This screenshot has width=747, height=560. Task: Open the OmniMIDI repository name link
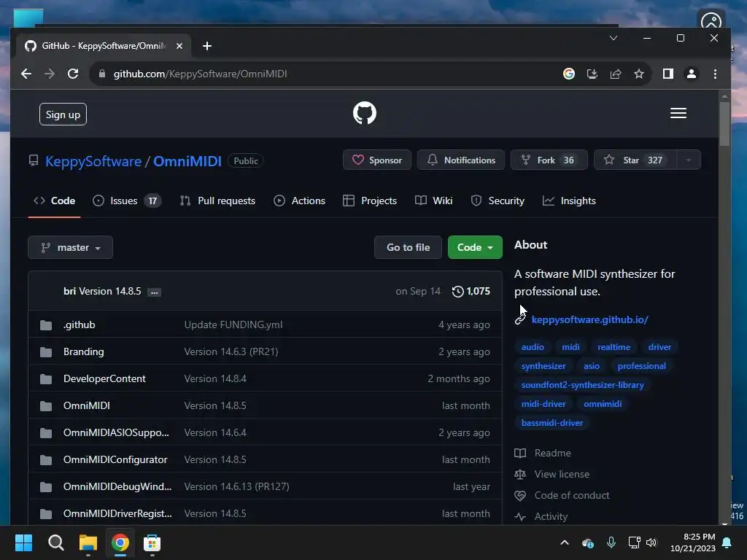click(x=187, y=161)
